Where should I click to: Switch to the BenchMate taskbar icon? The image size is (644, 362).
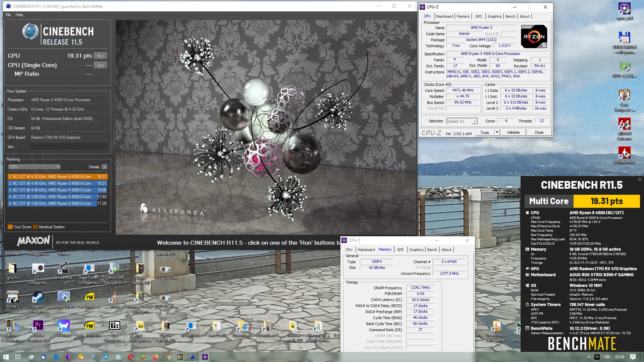180,357
